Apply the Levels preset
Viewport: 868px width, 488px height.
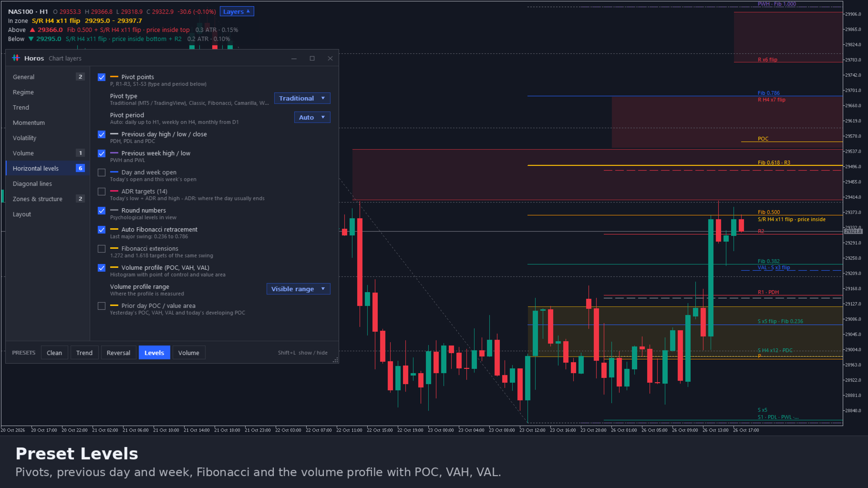click(154, 353)
